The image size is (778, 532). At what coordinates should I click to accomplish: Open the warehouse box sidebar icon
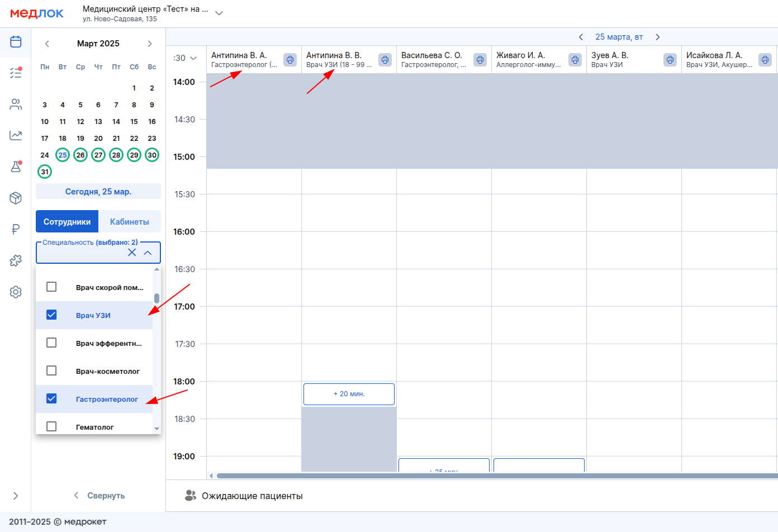(16, 198)
